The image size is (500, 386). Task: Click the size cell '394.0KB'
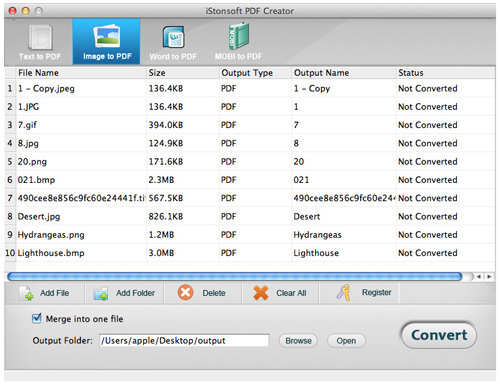166,125
